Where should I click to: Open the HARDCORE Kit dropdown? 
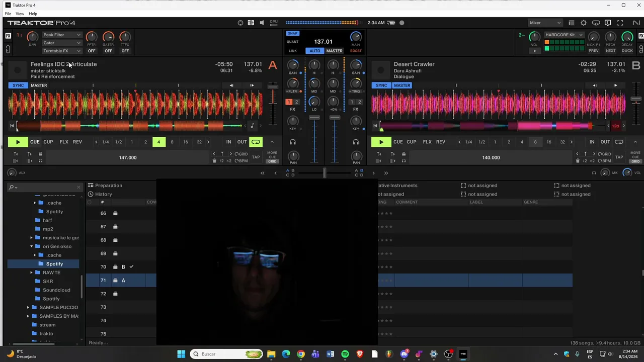[x=563, y=35]
